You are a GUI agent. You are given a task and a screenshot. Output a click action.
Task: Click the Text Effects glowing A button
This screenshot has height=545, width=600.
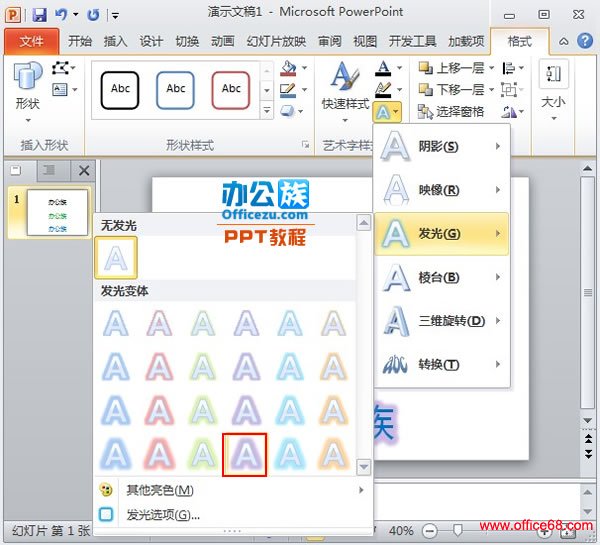387,112
